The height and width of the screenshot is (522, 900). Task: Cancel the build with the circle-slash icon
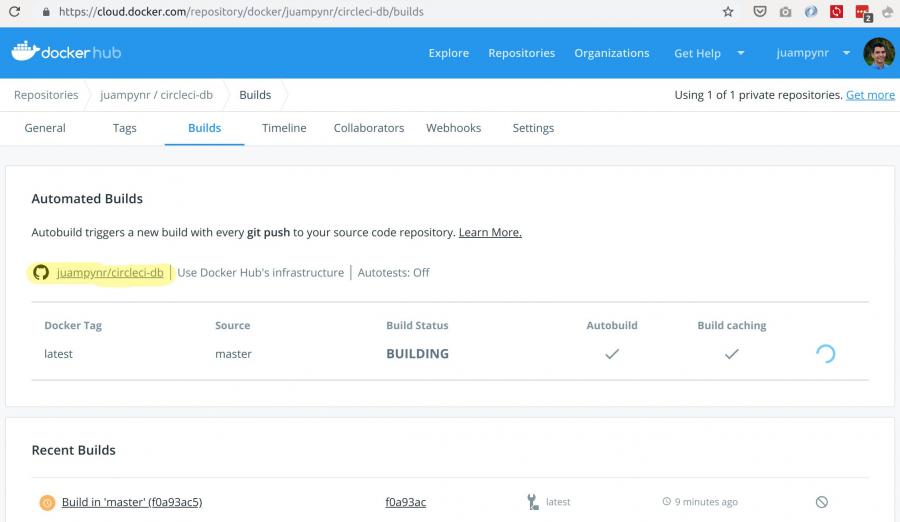[x=822, y=502]
